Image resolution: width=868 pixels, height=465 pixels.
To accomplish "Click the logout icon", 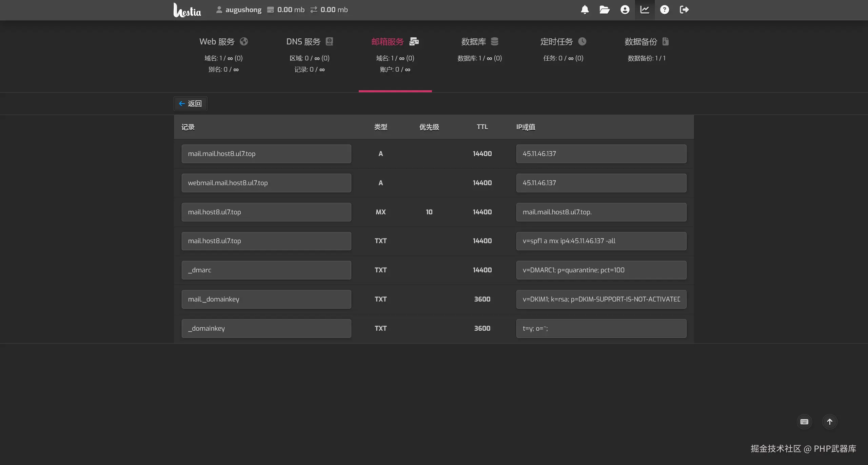I will point(684,9).
